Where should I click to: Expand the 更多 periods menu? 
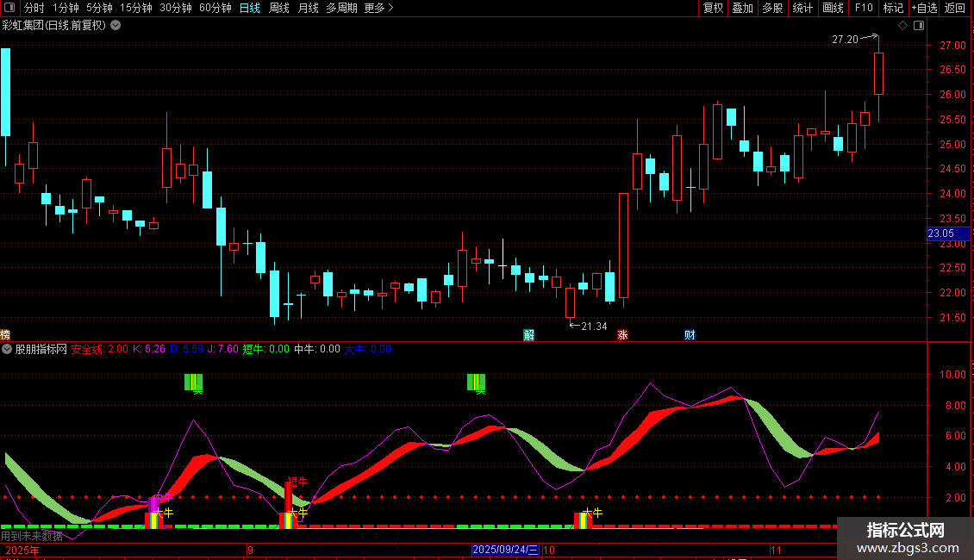378,8
